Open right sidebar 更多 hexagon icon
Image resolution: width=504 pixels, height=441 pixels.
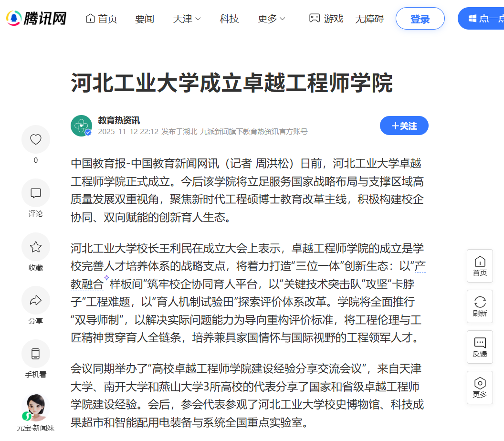[x=480, y=388]
